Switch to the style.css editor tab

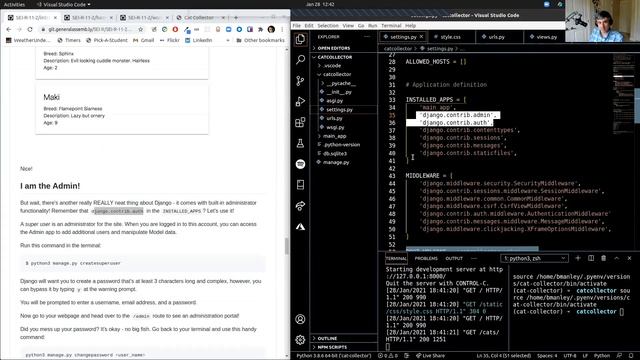point(450,37)
